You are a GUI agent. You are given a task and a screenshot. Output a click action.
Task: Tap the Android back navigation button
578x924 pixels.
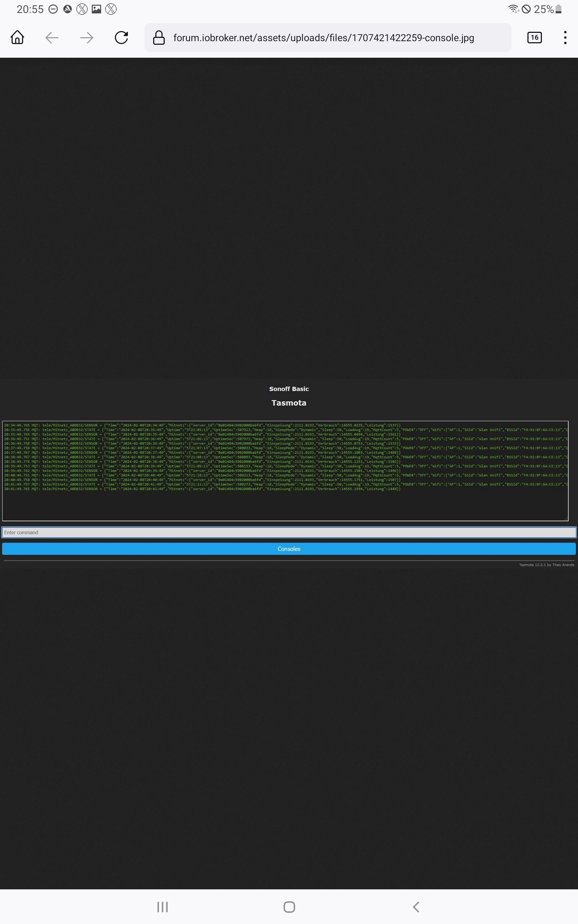[x=416, y=907]
